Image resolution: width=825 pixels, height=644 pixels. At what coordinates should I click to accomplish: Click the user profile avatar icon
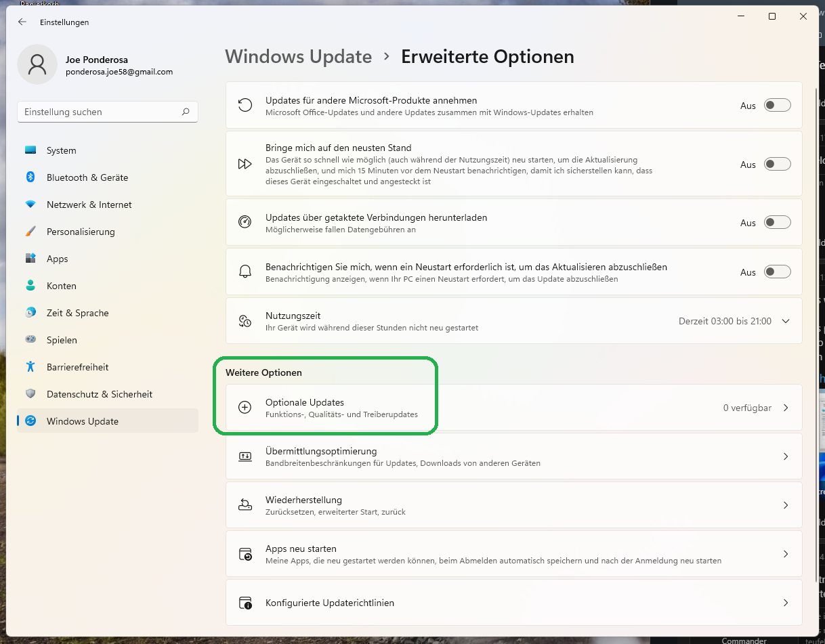pyautogui.click(x=37, y=64)
